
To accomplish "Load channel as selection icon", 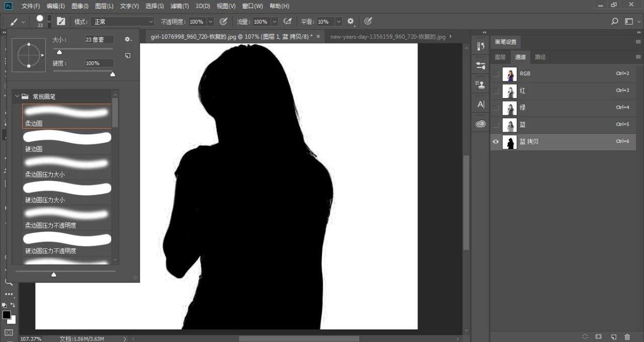I will [x=585, y=336].
